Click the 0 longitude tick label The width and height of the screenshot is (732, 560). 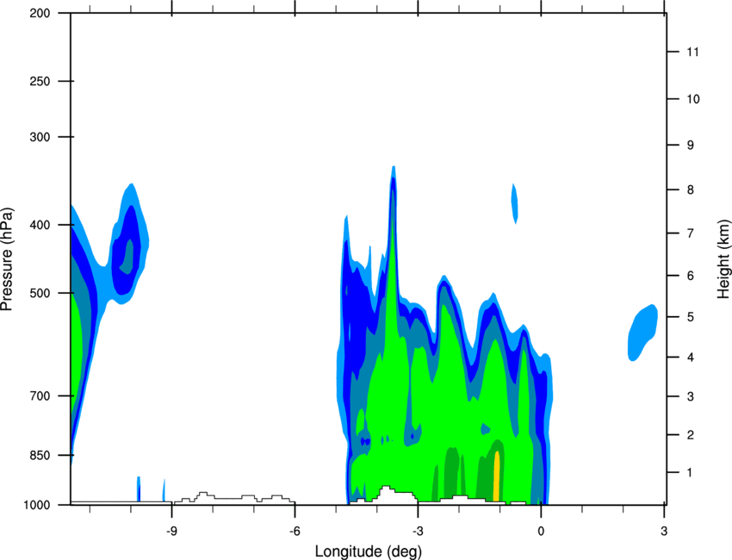pyautogui.click(x=541, y=531)
